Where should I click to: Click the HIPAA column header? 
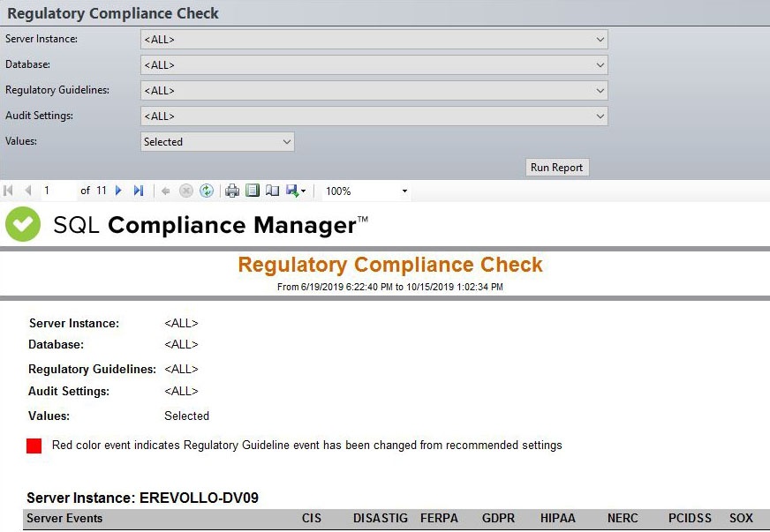(558, 518)
